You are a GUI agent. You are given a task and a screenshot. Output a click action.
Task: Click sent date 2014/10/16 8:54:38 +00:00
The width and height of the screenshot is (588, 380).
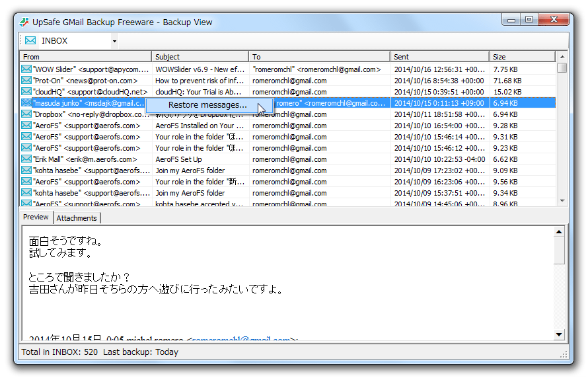(439, 81)
